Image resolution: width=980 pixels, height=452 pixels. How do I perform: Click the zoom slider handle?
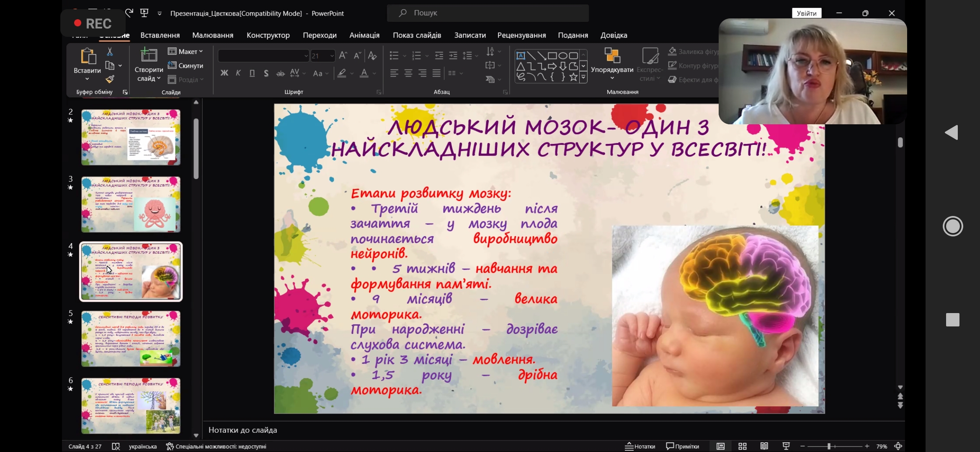point(829,446)
